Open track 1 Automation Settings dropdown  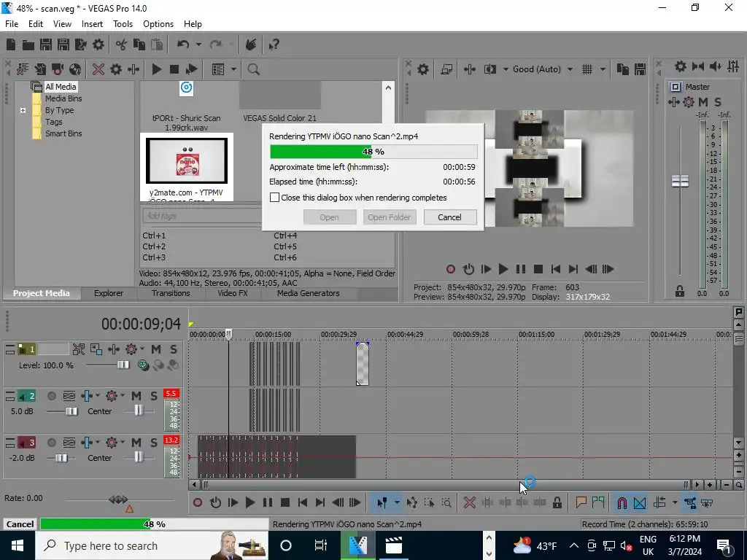pyautogui.click(x=142, y=349)
